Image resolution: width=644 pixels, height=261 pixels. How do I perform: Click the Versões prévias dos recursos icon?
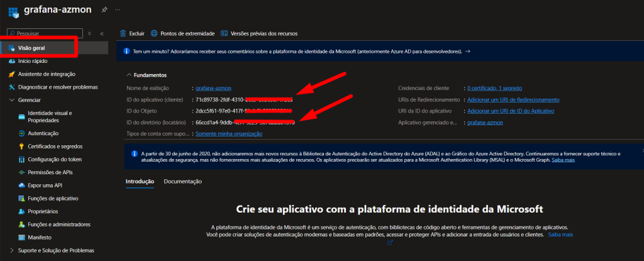[225, 33]
